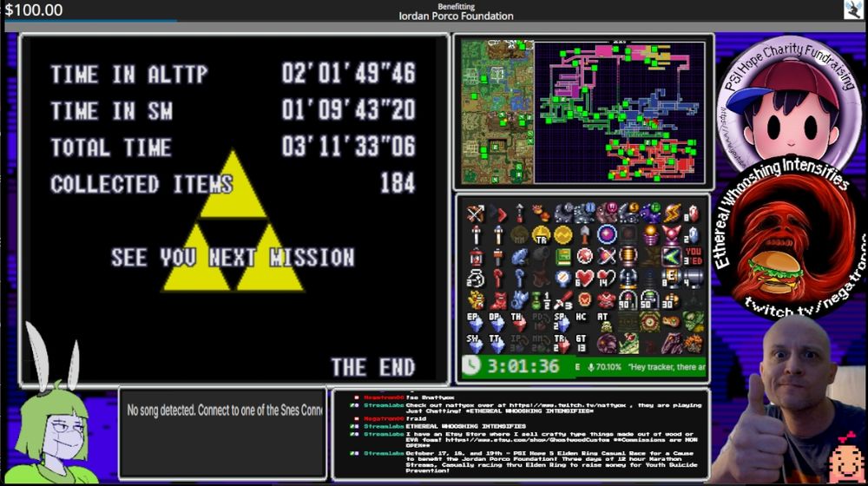The image size is (868, 486).
Task: Click the yellow Titan's Mitt glove icon
Action: pyautogui.click(x=476, y=300)
